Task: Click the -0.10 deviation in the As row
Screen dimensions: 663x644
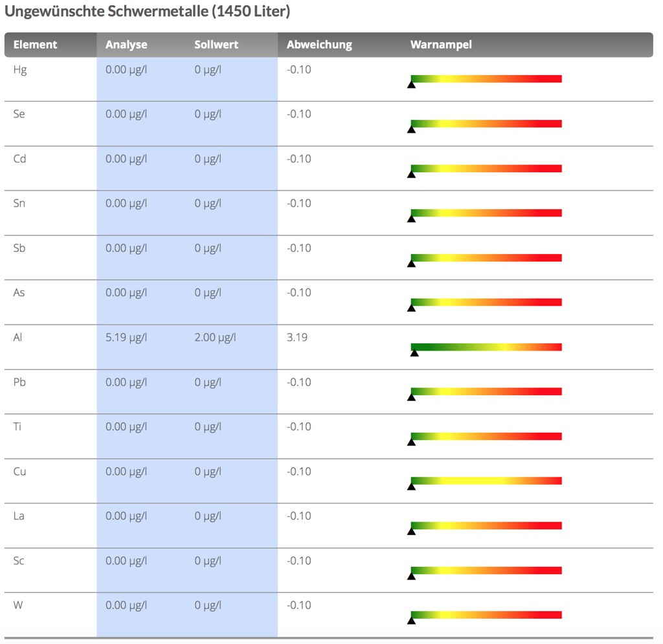Action: pos(299,293)
